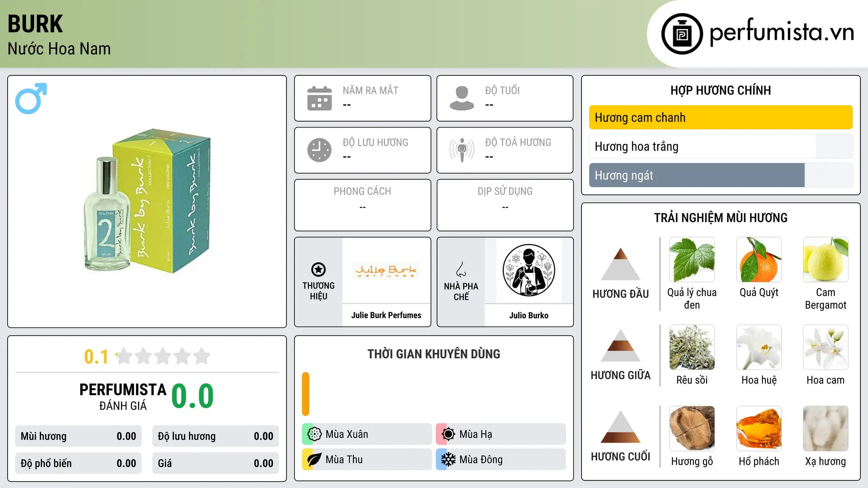
Task: Click the Hương Đầu pyramid icon
Action: [620, 264]
